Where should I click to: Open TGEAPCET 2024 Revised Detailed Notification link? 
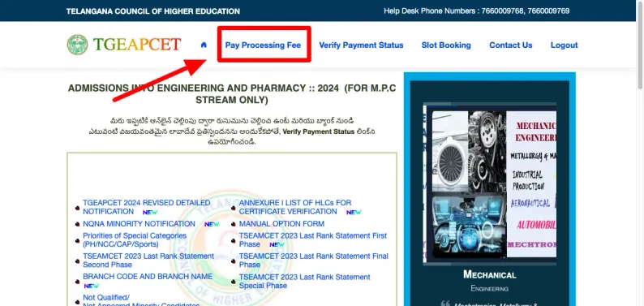pos(147,207)
